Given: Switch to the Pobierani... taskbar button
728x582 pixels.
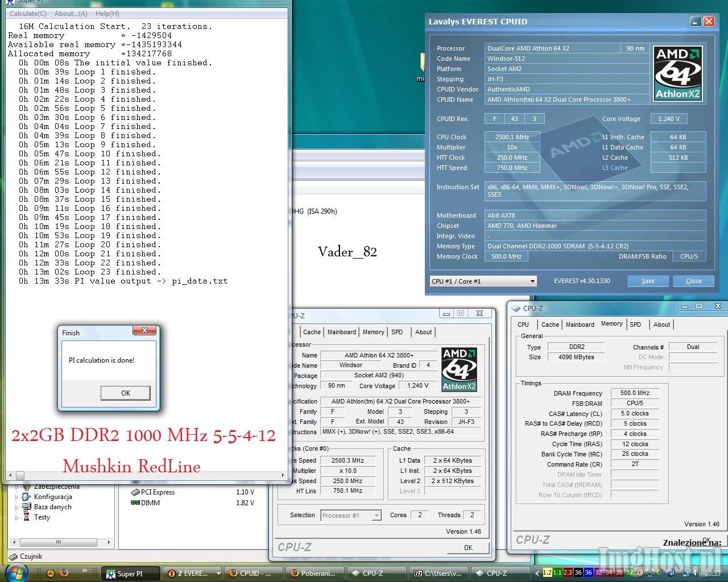Looking at the screenshot, I should click(316, 573).
